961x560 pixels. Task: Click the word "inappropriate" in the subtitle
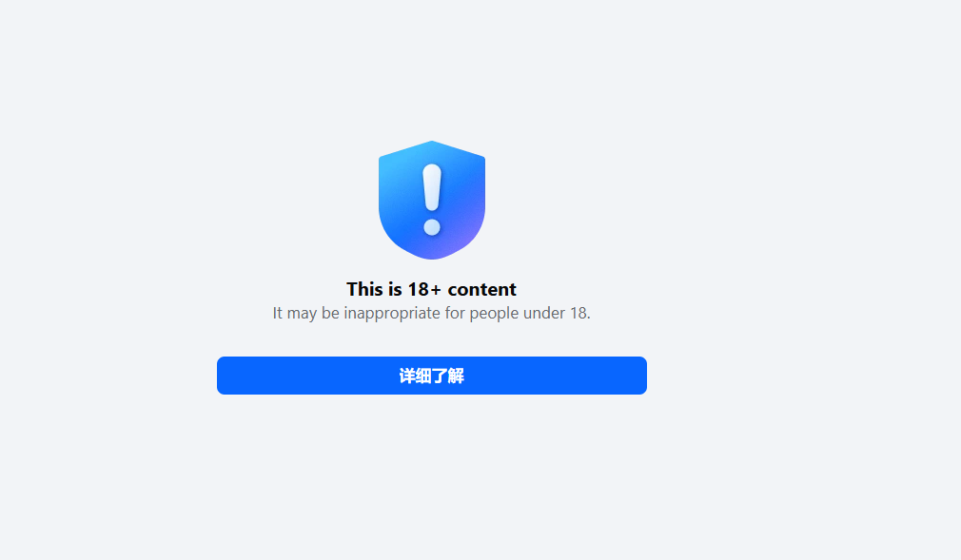pos(392,313)
